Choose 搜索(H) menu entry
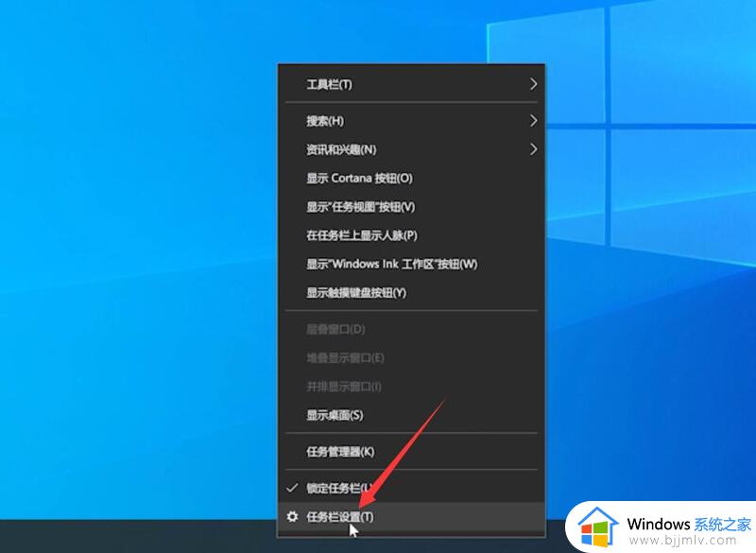 (x=411, y=121)
